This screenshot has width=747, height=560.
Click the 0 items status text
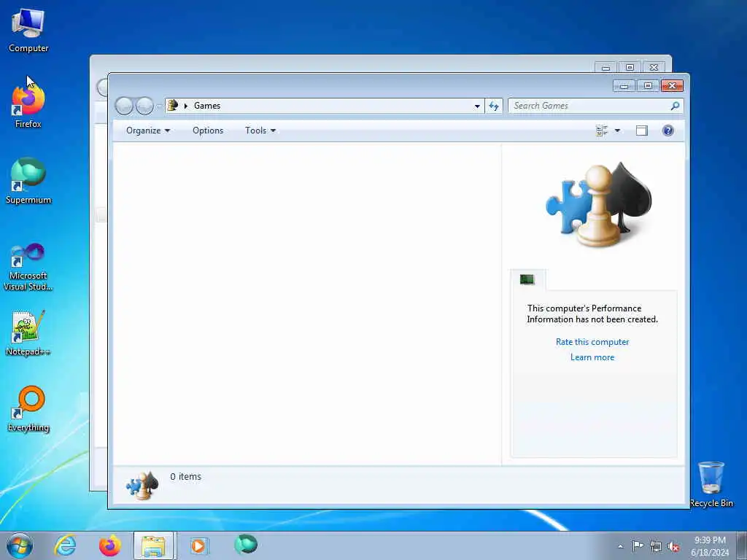tap(186, 477)
